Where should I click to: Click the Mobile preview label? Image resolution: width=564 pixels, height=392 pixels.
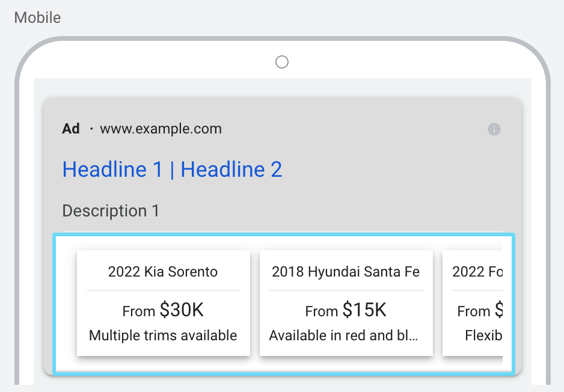37,17
